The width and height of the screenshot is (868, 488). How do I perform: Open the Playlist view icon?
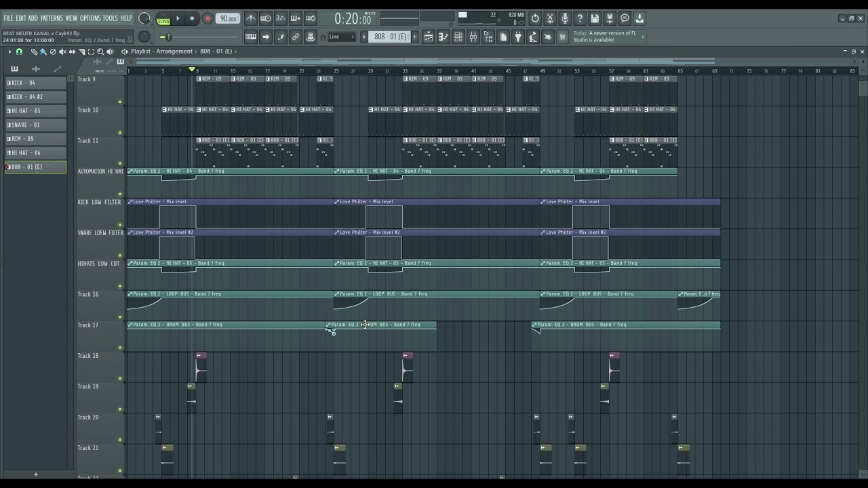[429, 37]
